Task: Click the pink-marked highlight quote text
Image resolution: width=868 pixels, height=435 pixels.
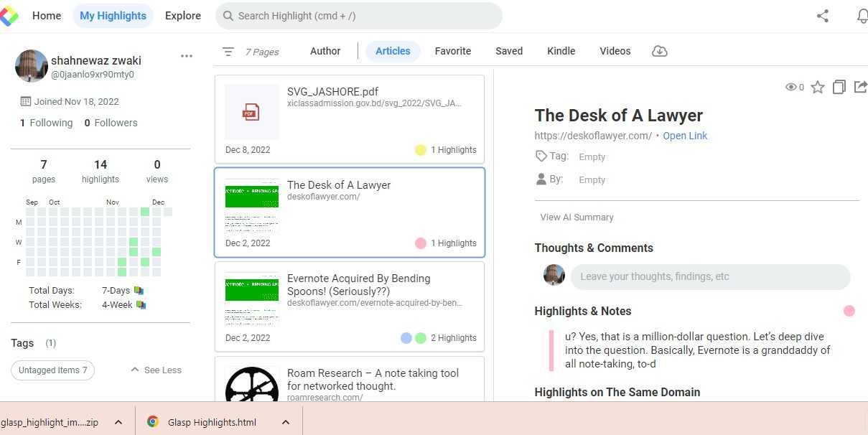Action: click(698, 350)
